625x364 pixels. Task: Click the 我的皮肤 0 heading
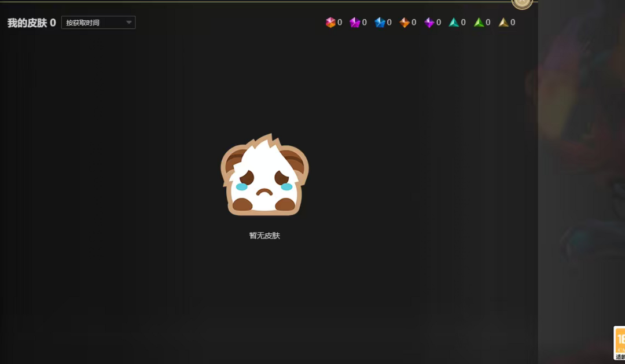31,23
